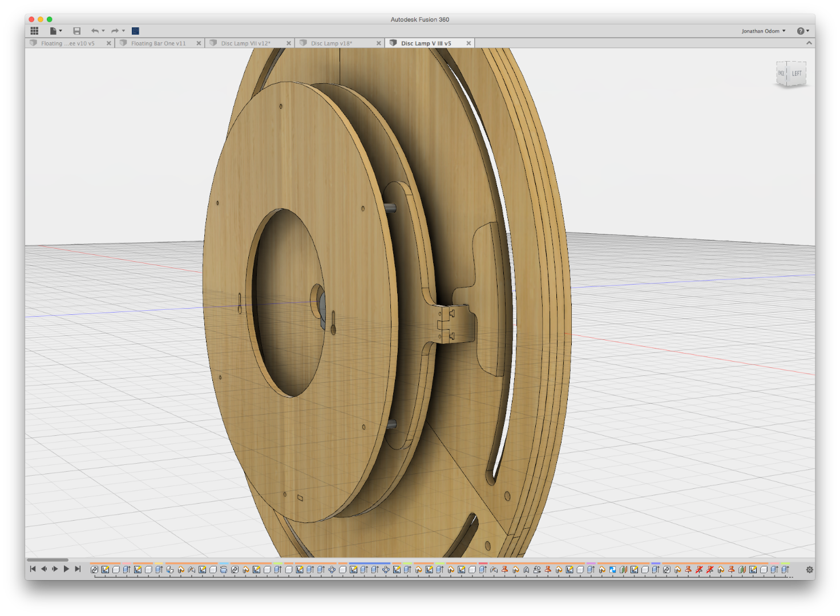
Task: Play the timeline forward
Action: tap(66, 569)
